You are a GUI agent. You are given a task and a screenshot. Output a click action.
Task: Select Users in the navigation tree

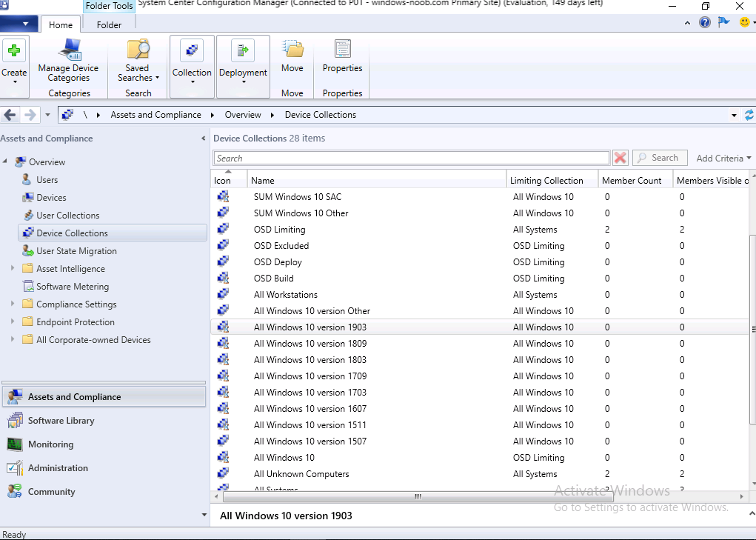(47, 180)
